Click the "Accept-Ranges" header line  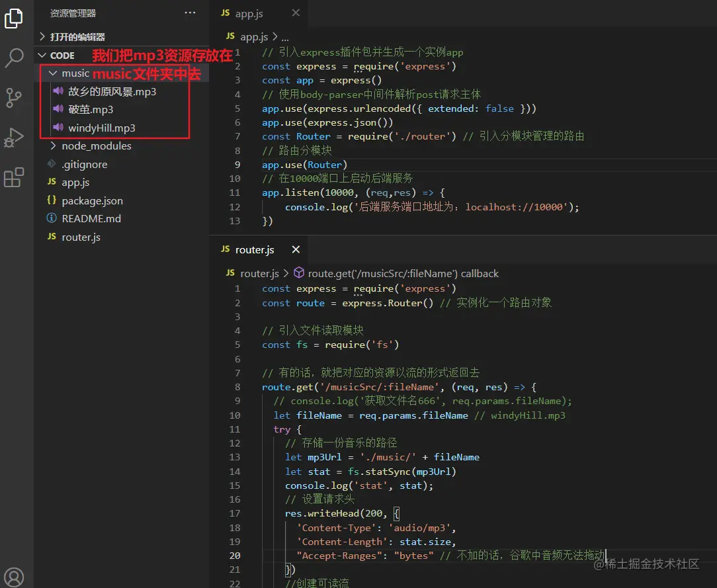click(x=450, y=556)
